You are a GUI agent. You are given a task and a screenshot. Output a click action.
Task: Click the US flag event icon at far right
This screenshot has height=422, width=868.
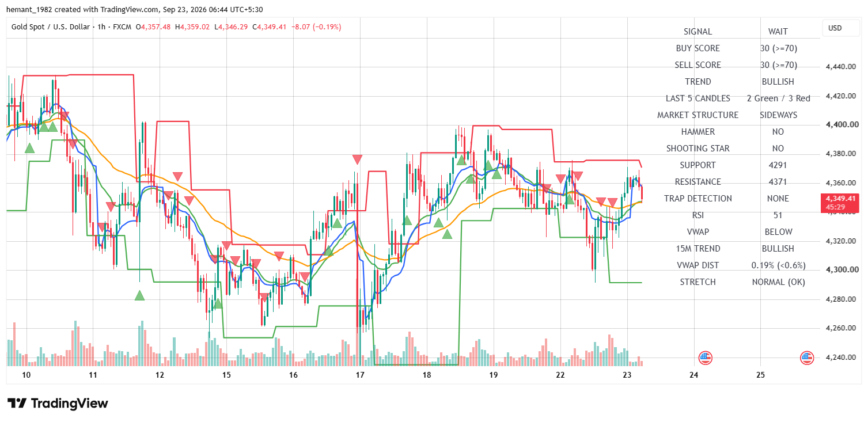coord(807,358)
